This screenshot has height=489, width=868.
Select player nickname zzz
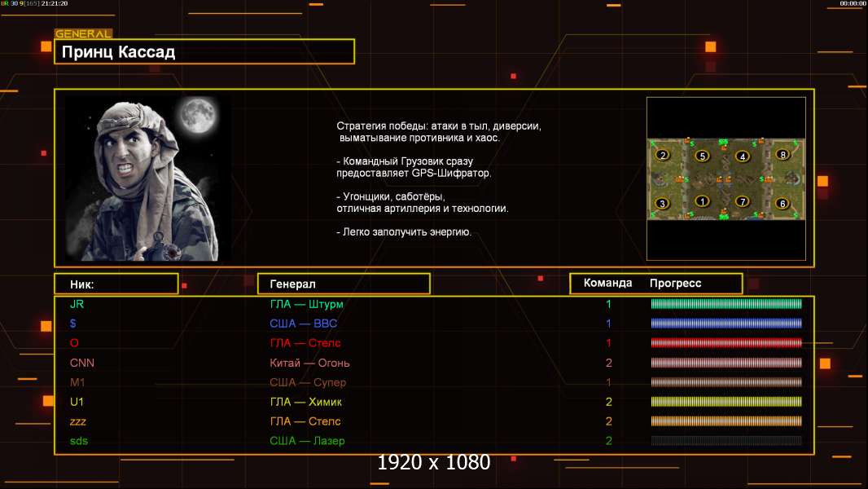click(x=78, y=422)
